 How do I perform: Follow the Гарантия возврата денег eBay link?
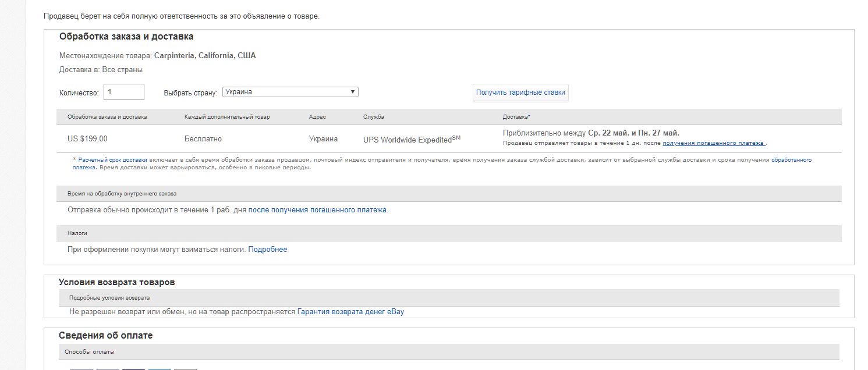(x=350, y=312)
